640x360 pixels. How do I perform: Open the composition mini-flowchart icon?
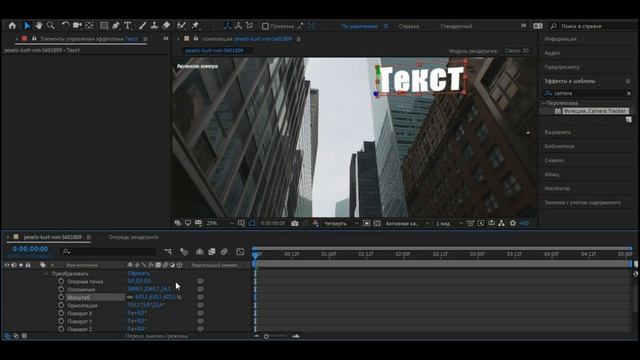[168, 252]
